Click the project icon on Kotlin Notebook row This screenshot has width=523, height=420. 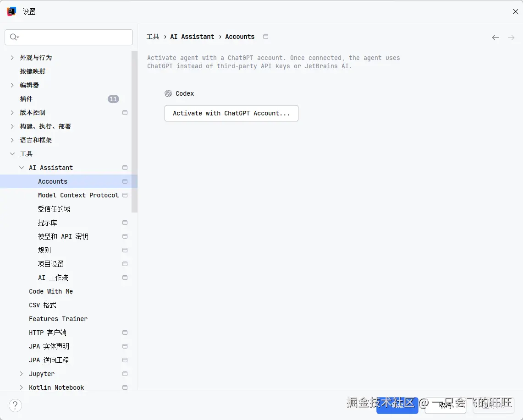tap(125, 387)
